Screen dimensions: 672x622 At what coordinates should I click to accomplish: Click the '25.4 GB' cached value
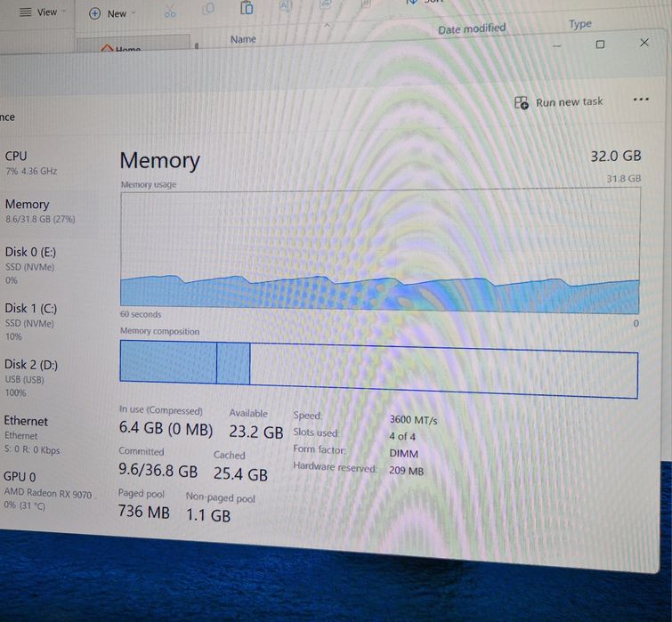click(x=240, y=474)
